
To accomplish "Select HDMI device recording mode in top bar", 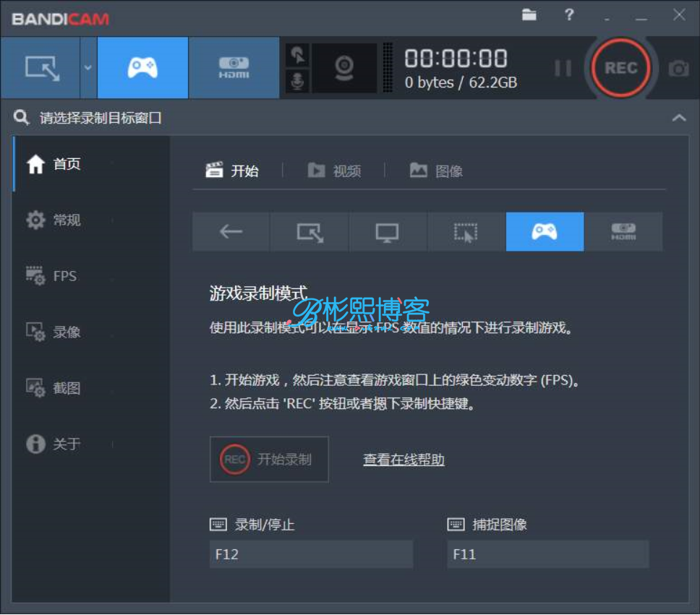I will tap(234, 68).
